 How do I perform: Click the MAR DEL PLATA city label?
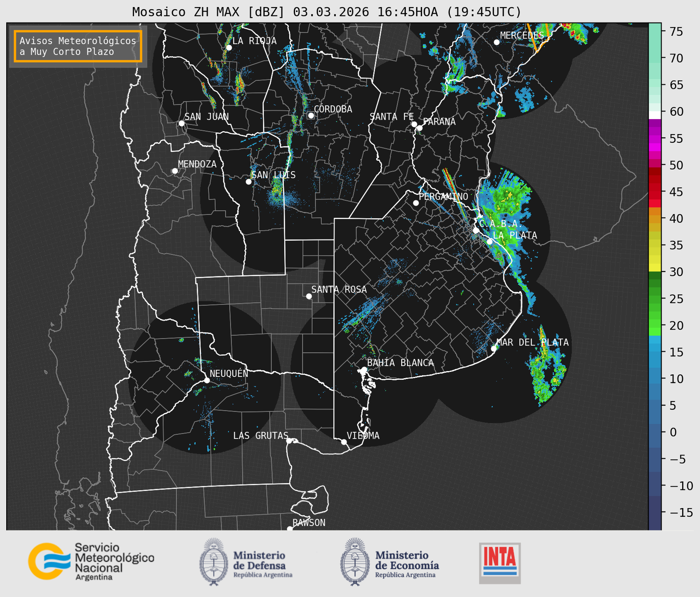coord(532,343)
